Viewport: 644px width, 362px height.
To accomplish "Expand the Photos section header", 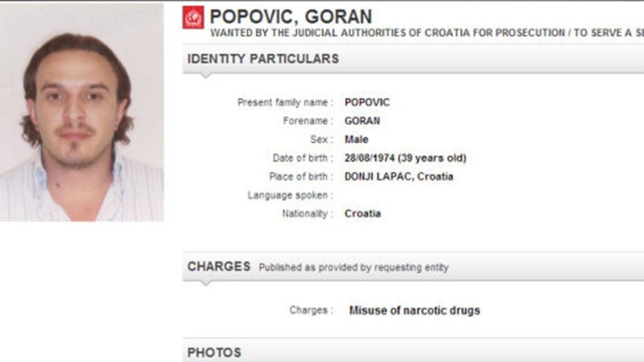I will point(214,353).
